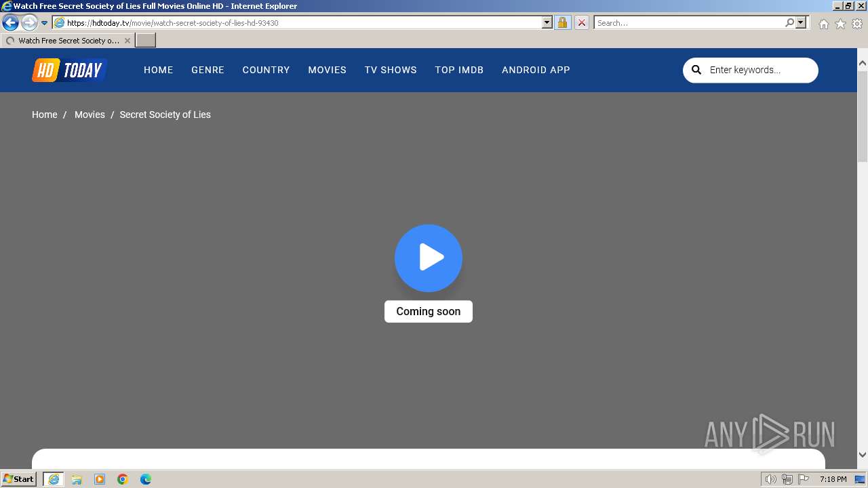
Task: Click the Home breadcrumb link
Action: 45,115
